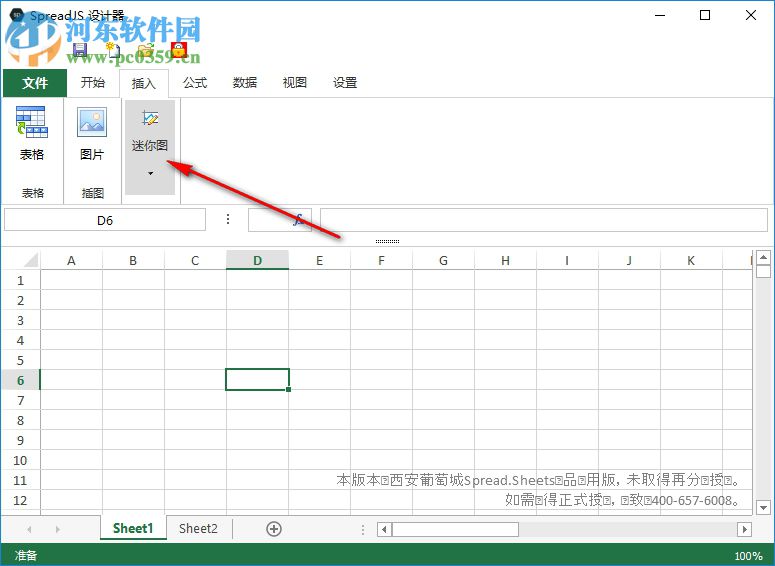
Task: Select row 4 header
Action: (20, 340)
